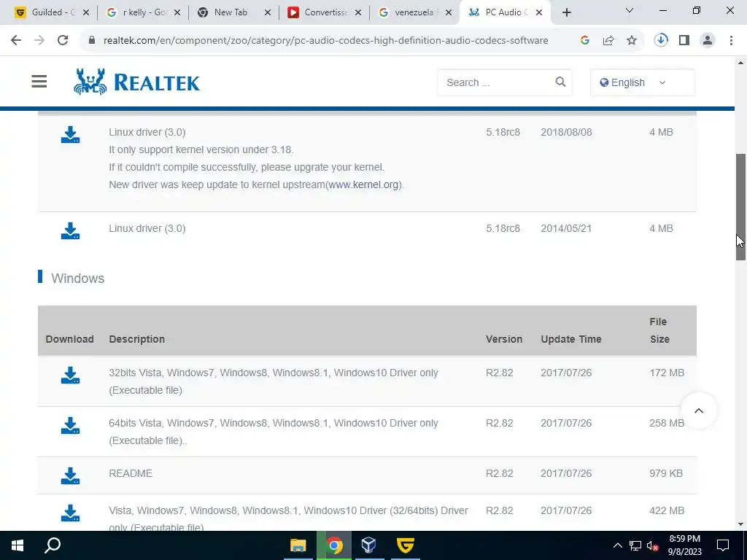Image resolution: width=747 pixels, height=560 pixels.
Task: Open the English language dropdown
Action: pos(642,82)
